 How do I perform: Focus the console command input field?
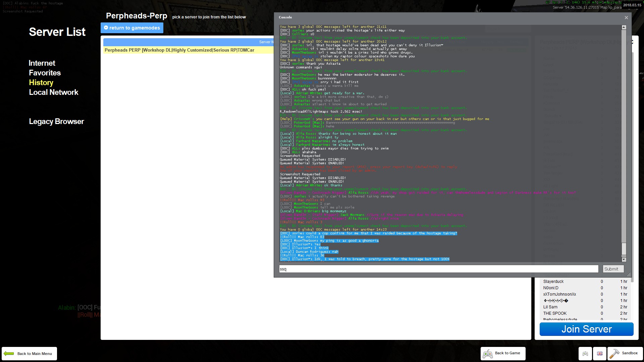pos(438,269)
